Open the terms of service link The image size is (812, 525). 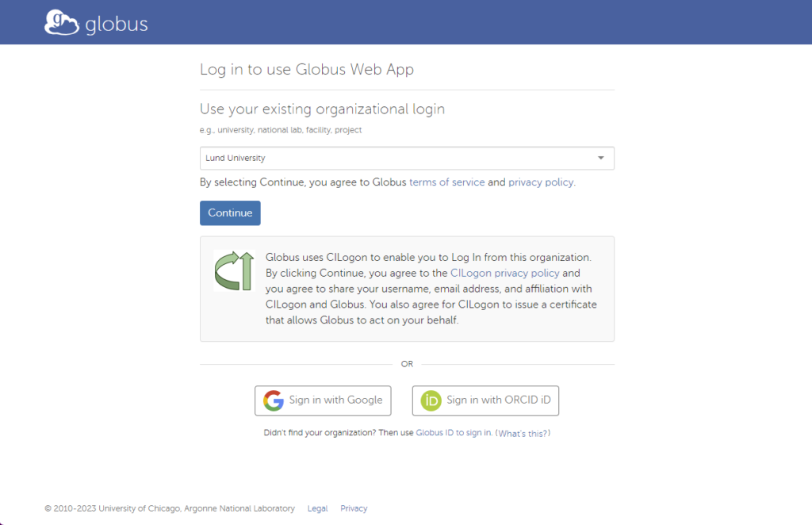[x=447, y=182]
